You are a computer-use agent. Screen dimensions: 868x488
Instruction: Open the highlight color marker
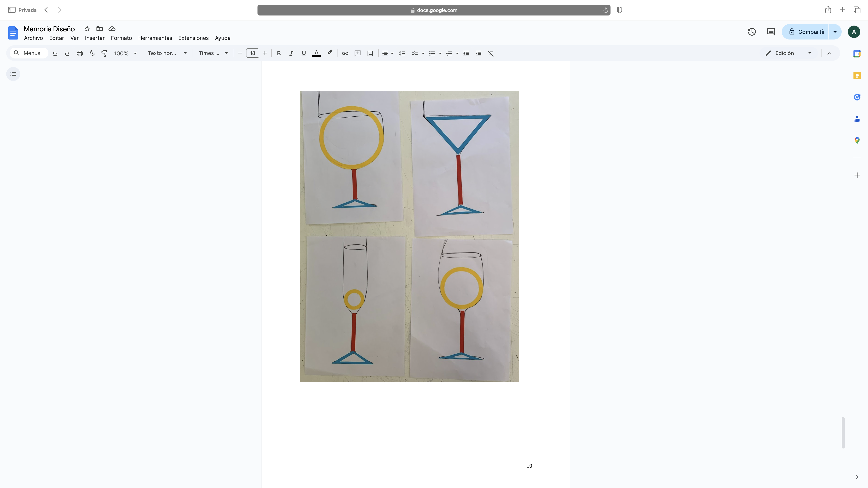pos(330,53)
